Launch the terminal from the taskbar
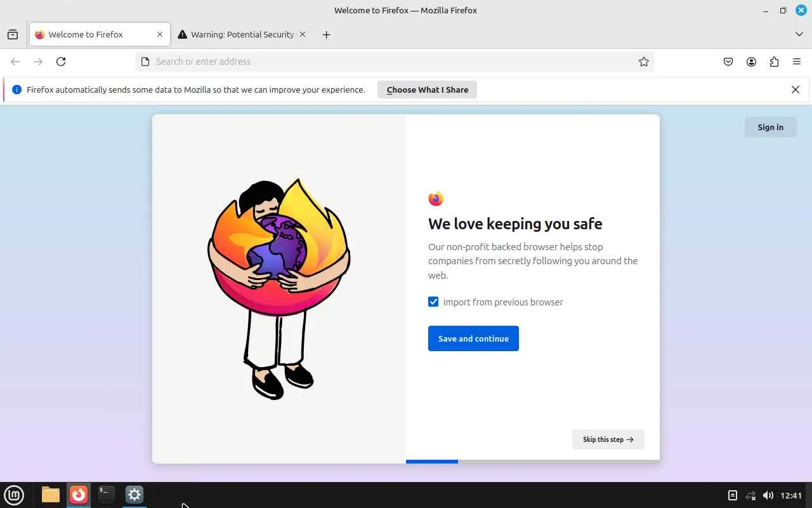This screenshot has width=812, height=508. tap(107, 495)
